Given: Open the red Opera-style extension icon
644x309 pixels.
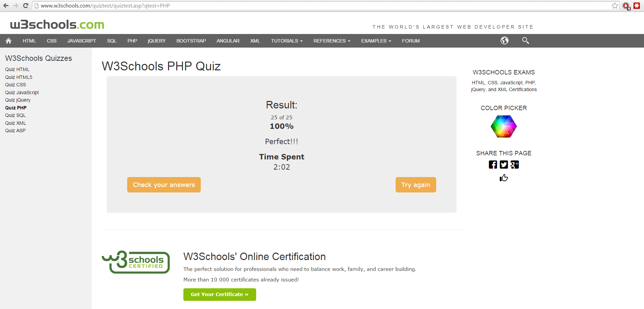Looking at the screenshot, I should tap(626, 6).
